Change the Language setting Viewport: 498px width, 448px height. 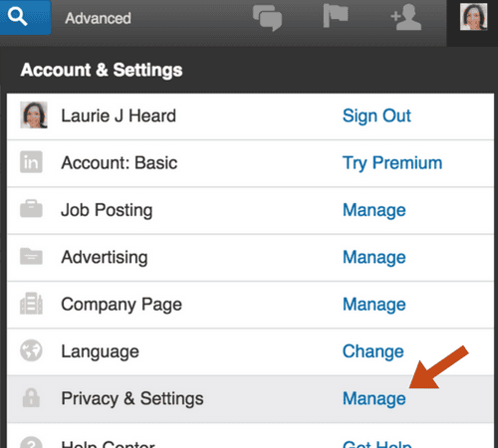373,351
